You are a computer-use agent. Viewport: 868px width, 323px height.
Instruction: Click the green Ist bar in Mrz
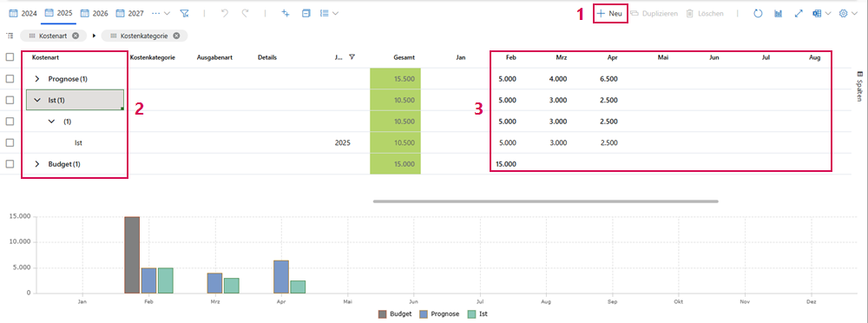pos(232,286)
